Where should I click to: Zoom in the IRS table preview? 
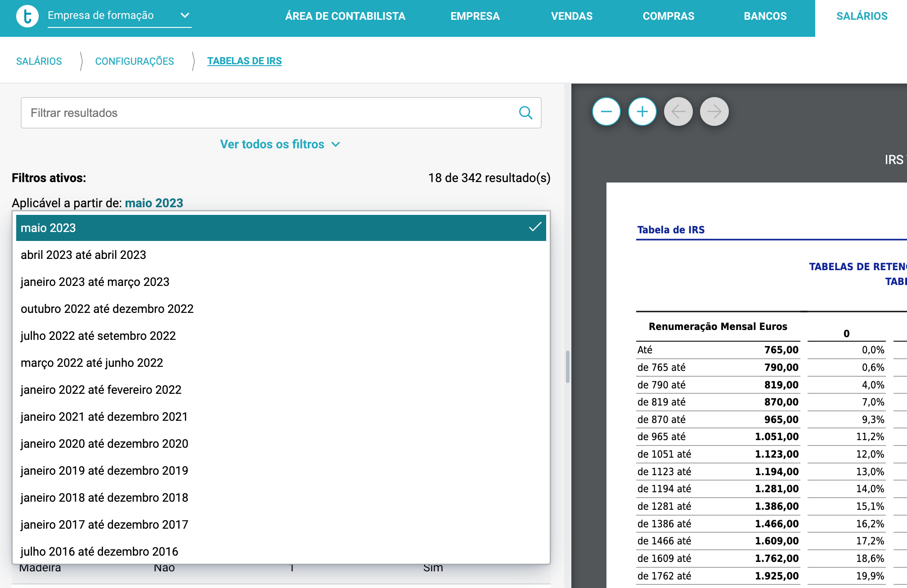tap(642, 111)
